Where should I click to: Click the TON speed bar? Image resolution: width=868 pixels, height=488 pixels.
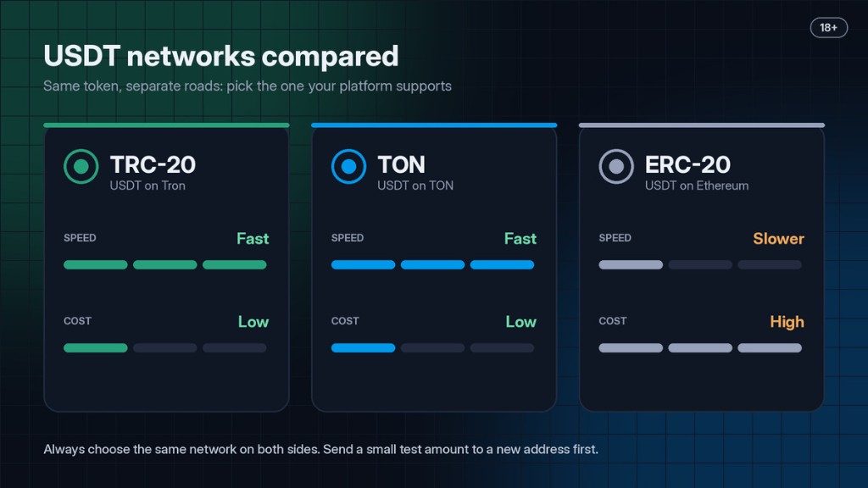tap(432, 265)
